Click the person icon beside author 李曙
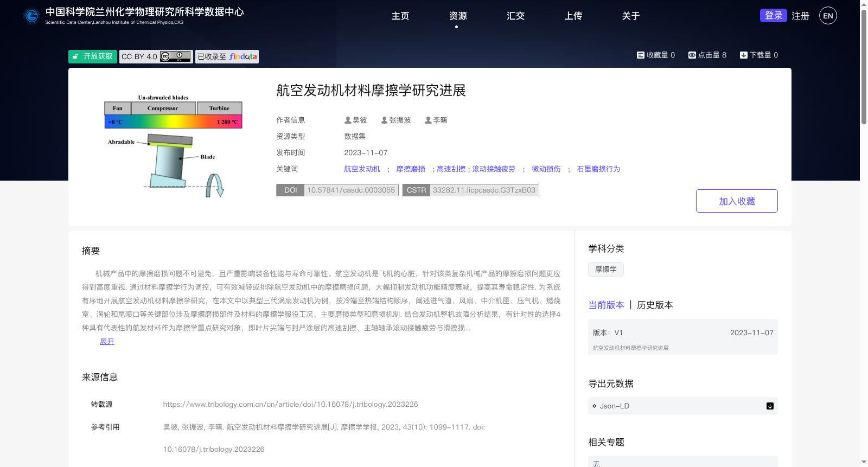This screenshot has height=467, width=868. [428, 120]
